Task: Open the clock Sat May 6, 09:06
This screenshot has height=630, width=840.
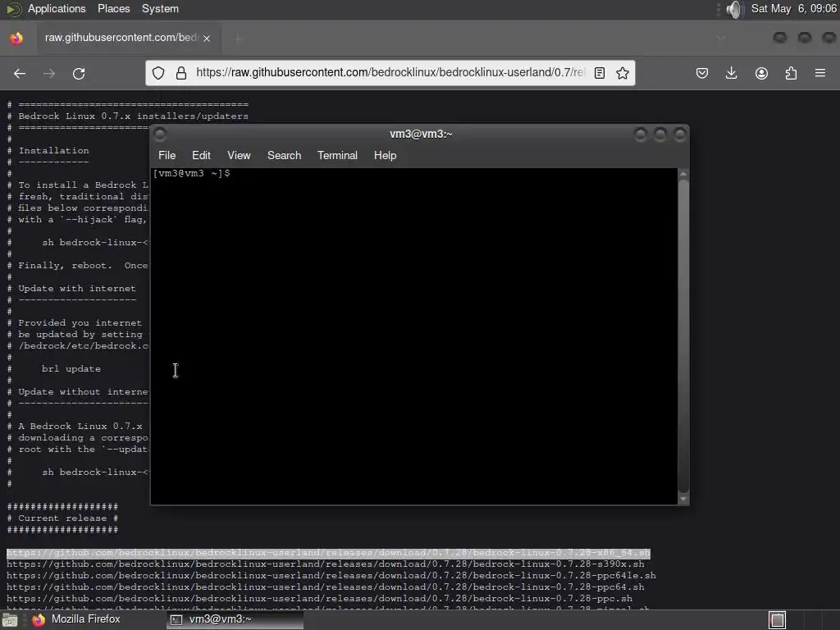Action: point(793,8)
